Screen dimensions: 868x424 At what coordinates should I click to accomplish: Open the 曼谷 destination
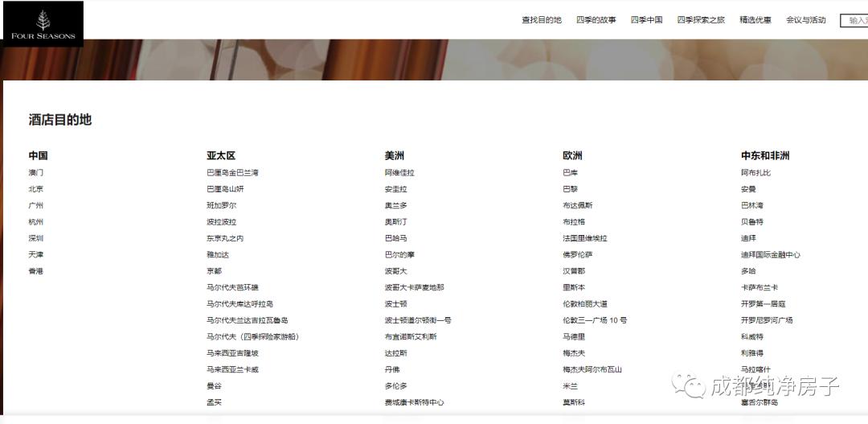pos(215,386)
